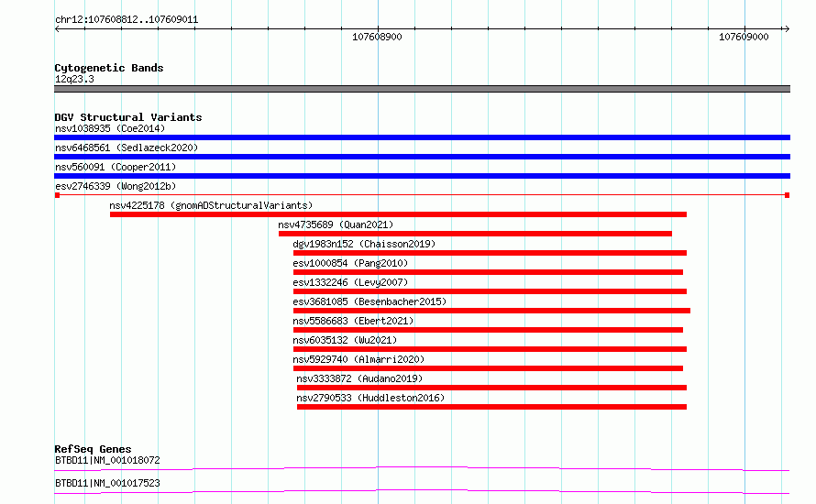Click the red bar for dgv1983n152
The height and width of the screenshot is (504, 816).
[x=490, y=253]
